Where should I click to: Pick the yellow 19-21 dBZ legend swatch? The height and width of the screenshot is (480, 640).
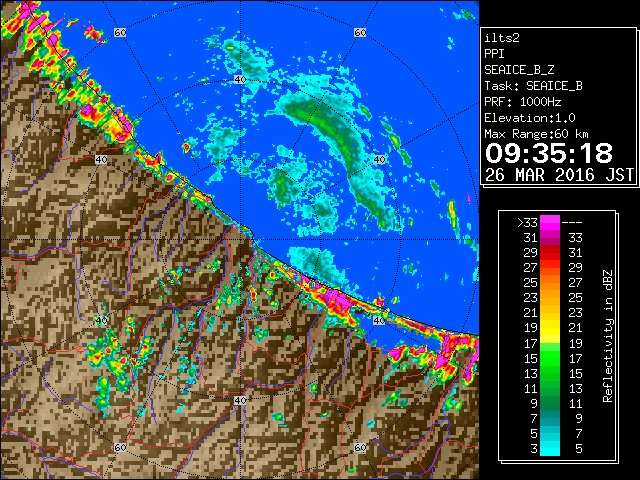click(x=550, y=328)
